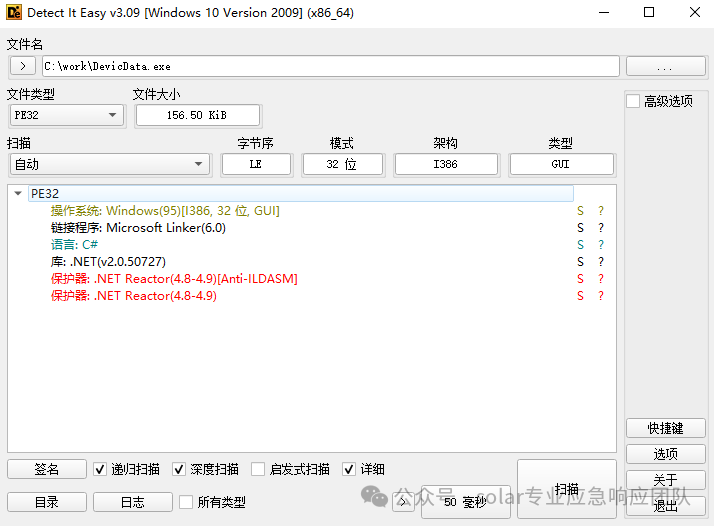714x526 pixels.
Task: Open the 关于 about button
Action: 665,480
